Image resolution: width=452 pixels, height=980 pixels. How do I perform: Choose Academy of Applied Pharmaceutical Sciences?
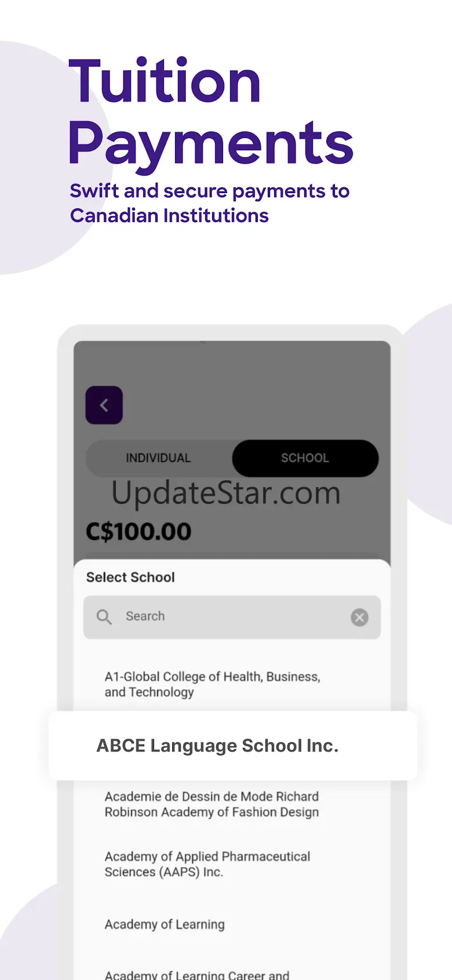pyautogui.click(x=207, y=864)
